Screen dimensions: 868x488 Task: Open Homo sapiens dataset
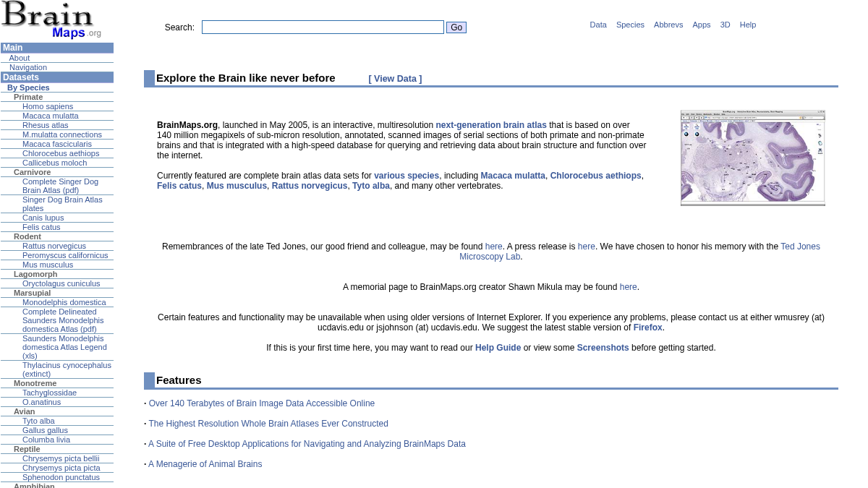coord(48,106)
